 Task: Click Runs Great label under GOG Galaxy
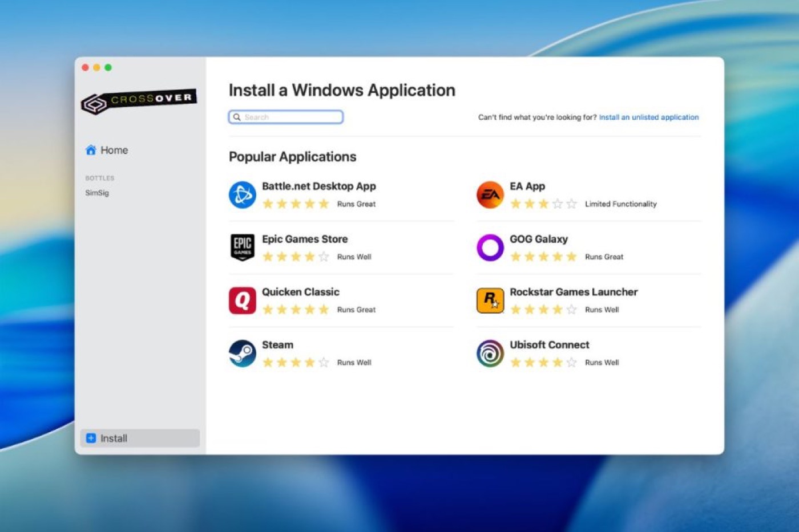[604, 257]
